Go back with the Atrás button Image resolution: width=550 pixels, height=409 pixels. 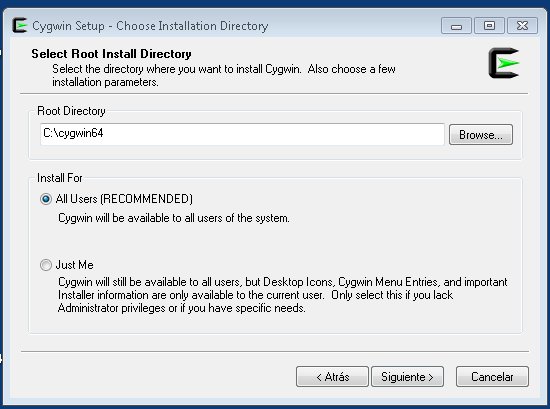click(332, 377)
